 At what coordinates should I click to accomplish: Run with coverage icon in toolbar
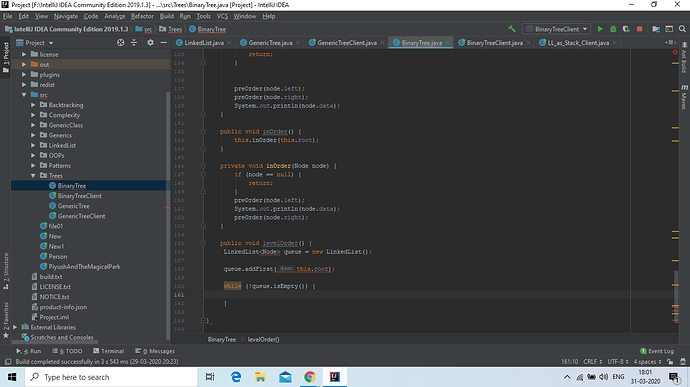pyautogui.click(x=626, y=29)
